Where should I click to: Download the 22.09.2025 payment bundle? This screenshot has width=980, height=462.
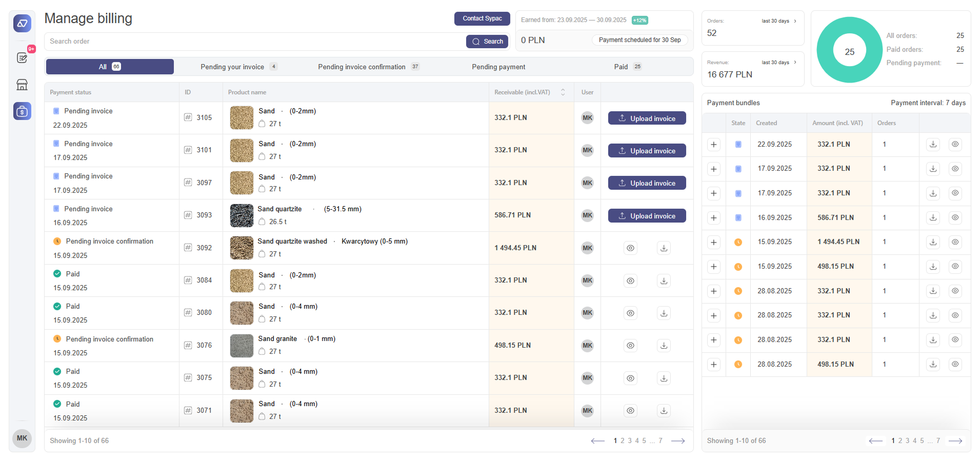pos(933,145)
